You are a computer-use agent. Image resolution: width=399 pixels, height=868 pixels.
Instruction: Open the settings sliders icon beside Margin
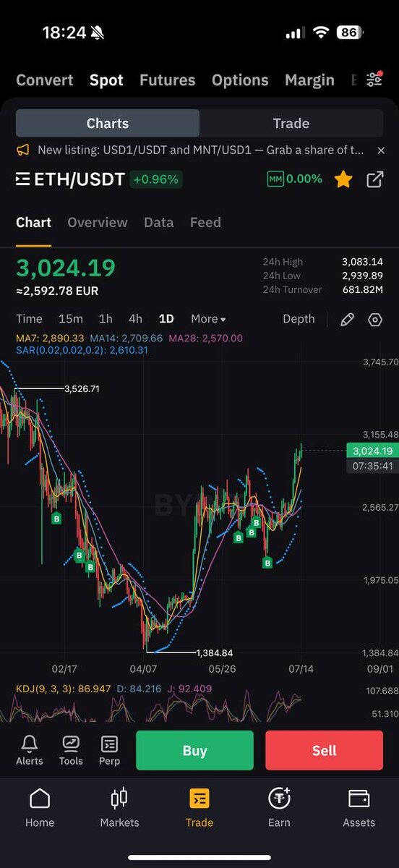click(374, 80)
